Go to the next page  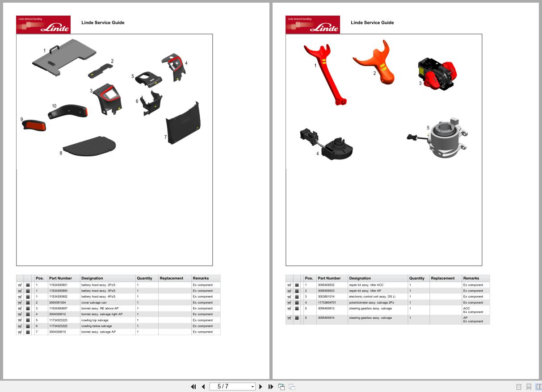pos(261,387)
